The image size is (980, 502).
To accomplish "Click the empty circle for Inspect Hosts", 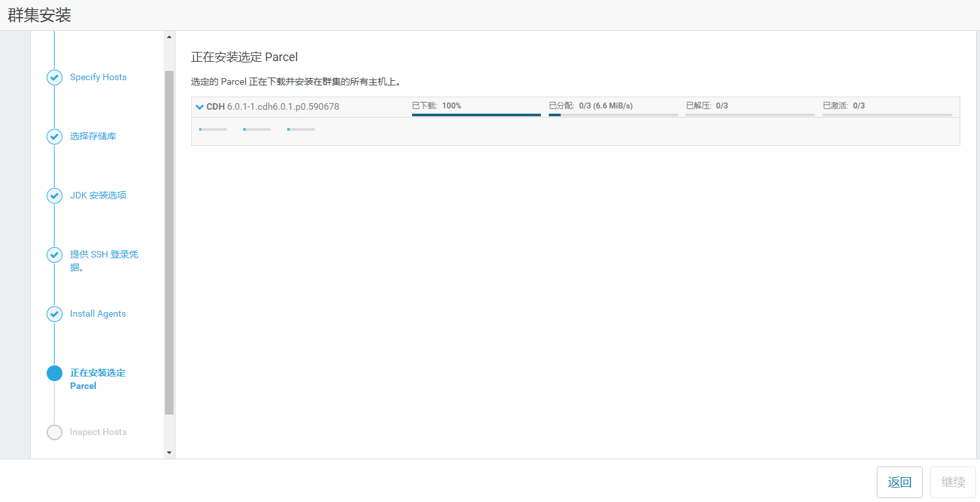I will [x=55, y=432].
